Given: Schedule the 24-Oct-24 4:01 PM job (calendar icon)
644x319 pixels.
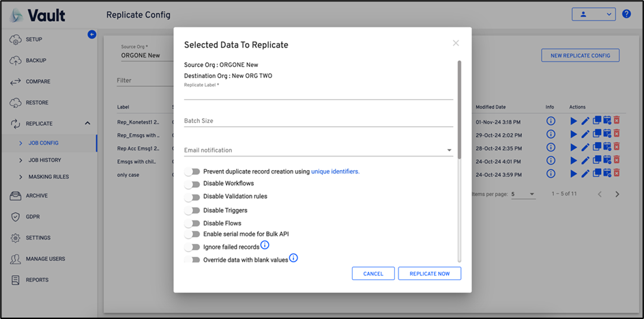Looking at the screenshot, I should 606,160.
